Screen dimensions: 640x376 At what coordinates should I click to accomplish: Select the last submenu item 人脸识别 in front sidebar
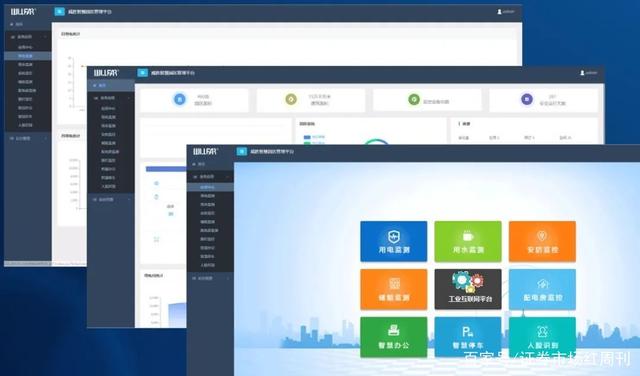[x=207, y=265]
